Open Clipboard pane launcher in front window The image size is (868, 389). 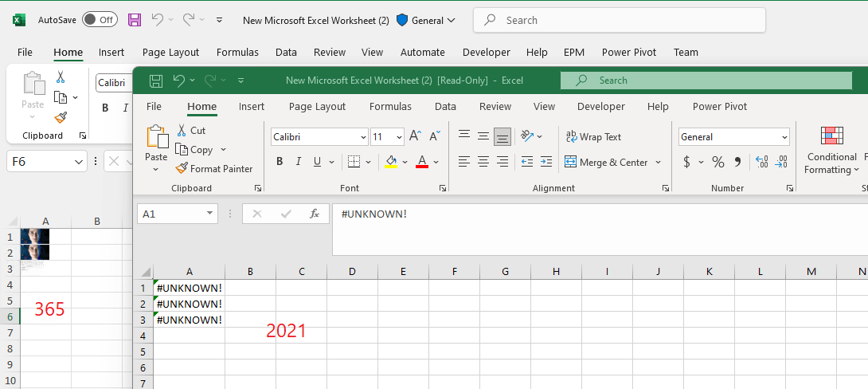click(258, 188)
